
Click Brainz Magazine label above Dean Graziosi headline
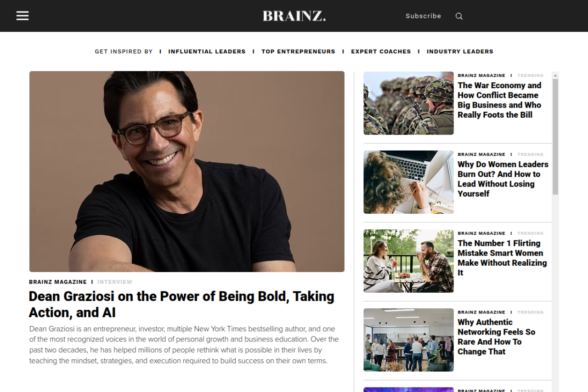click(x=58, y=282)
